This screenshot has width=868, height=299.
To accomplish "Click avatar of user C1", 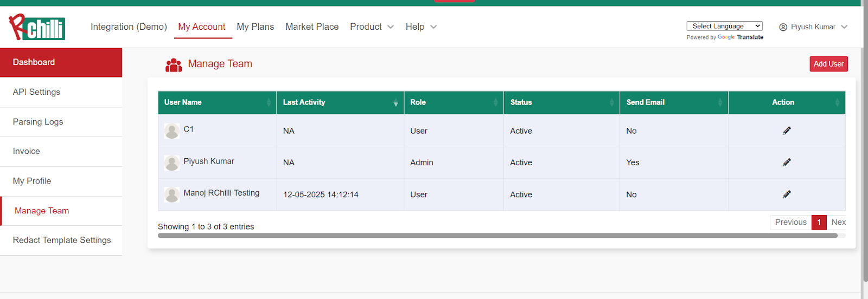I will coord(172,131).
